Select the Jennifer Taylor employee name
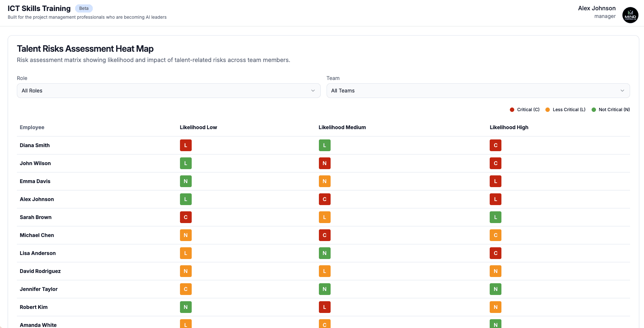The height and width of the screenshot is (328, 644). click(x=39, y=289)
